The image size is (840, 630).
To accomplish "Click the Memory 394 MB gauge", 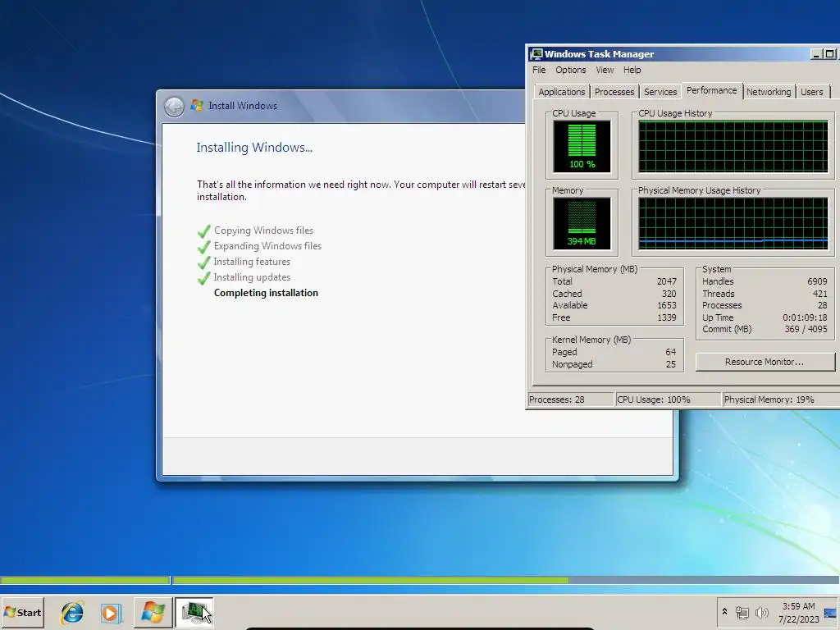I will tap(582, 223).
